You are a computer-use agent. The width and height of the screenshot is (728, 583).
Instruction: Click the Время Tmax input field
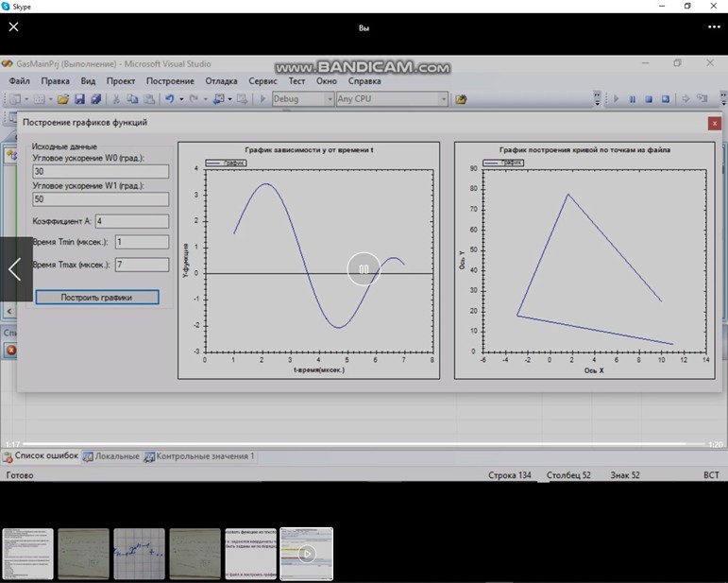click(142, 265)
